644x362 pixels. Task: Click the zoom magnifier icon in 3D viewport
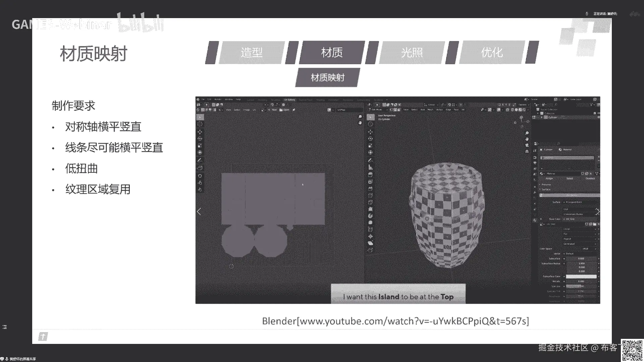tap(527, 133)
